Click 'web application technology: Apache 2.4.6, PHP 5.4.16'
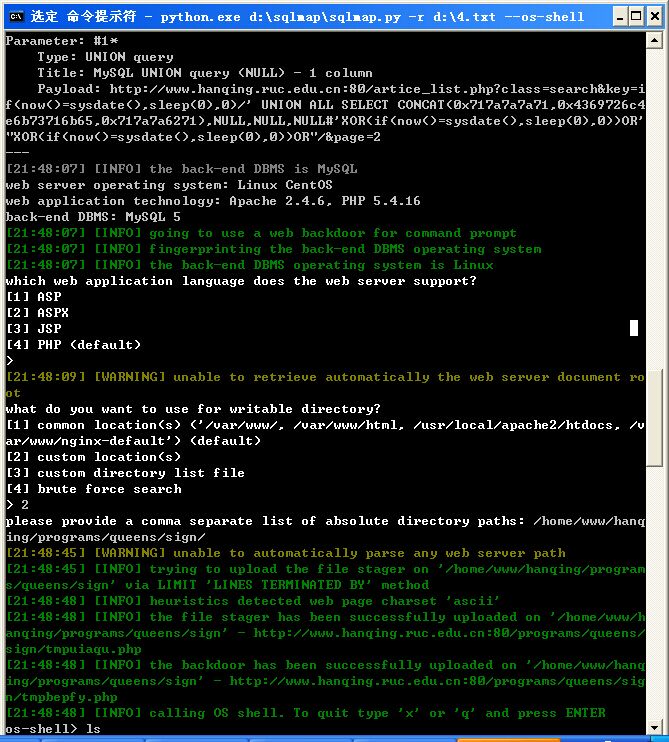The image size is (669, 742). (213, 201)
